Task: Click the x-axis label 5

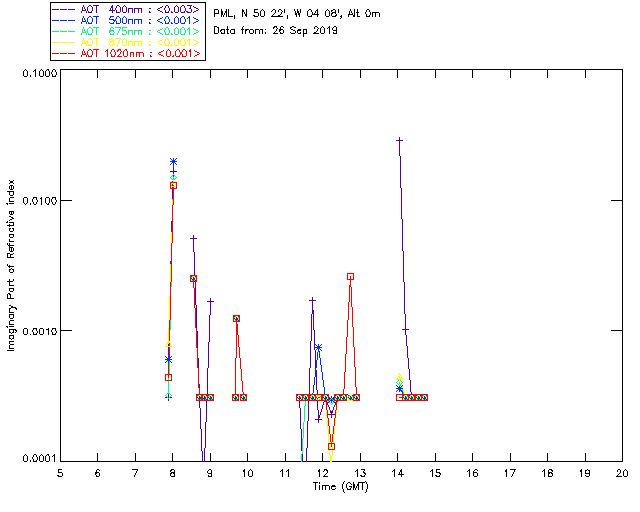Action: (60, 474)
